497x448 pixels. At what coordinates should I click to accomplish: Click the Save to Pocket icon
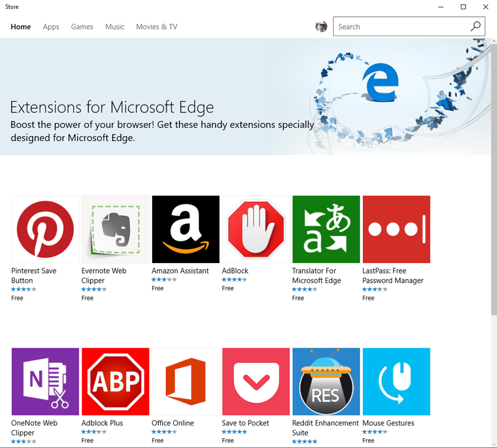(256, 381)
